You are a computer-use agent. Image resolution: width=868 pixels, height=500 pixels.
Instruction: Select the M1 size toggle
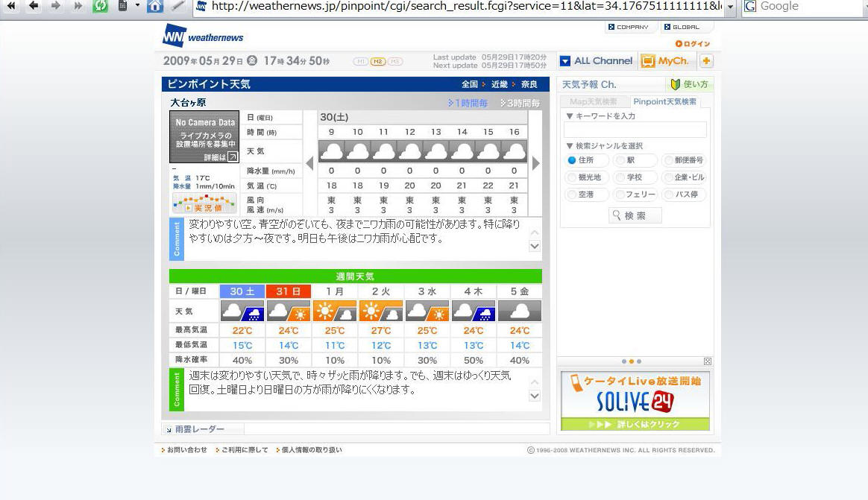coord(360,61)
